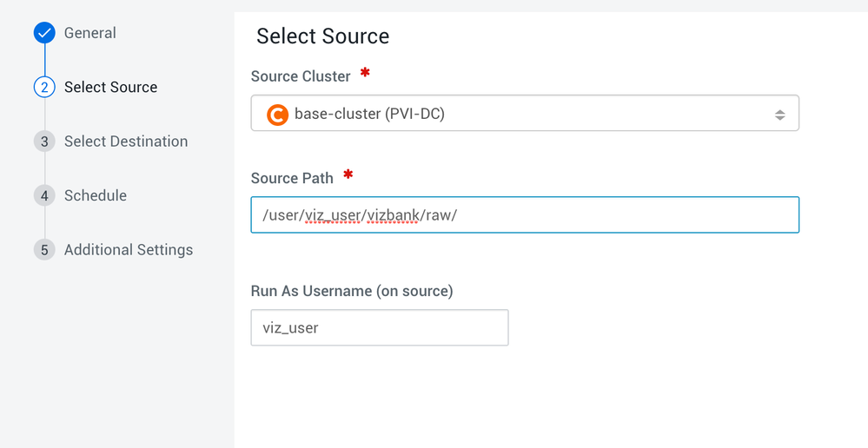The height and width of the screenshot is (448, 868).
Task: Click the Source Cluster up-down arrows
Action: coord(779,115)
